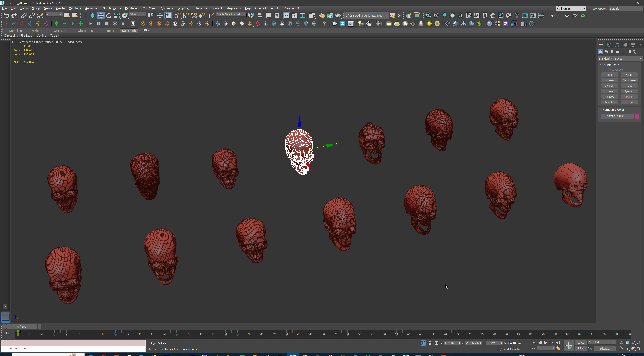Click the Orbit viewport icon
The width and height of the screenshot is (644, 356).
(633, 348)
